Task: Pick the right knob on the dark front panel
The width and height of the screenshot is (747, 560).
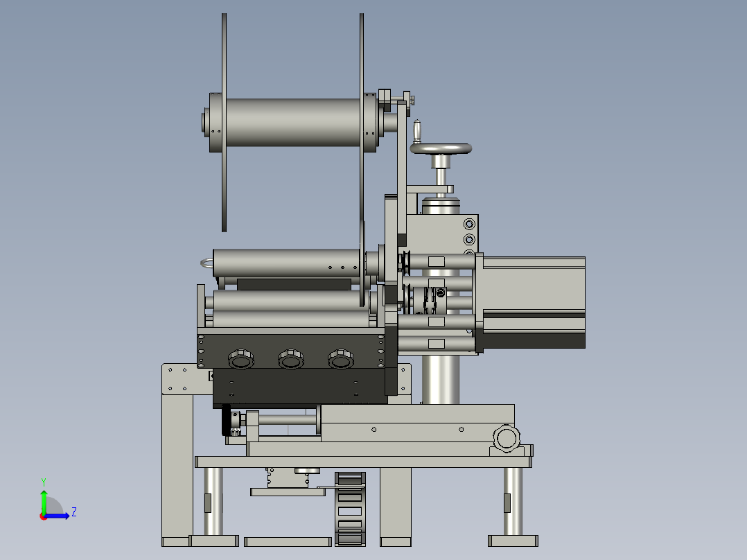Action: (x=341, y=359)
